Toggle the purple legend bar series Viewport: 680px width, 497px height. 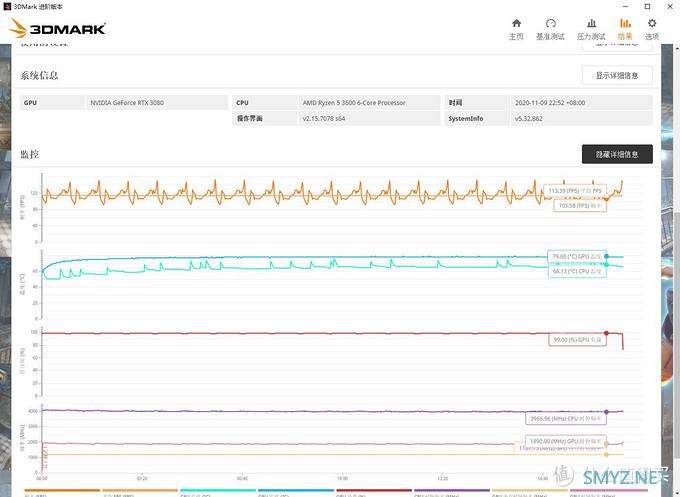pos(452,490)
